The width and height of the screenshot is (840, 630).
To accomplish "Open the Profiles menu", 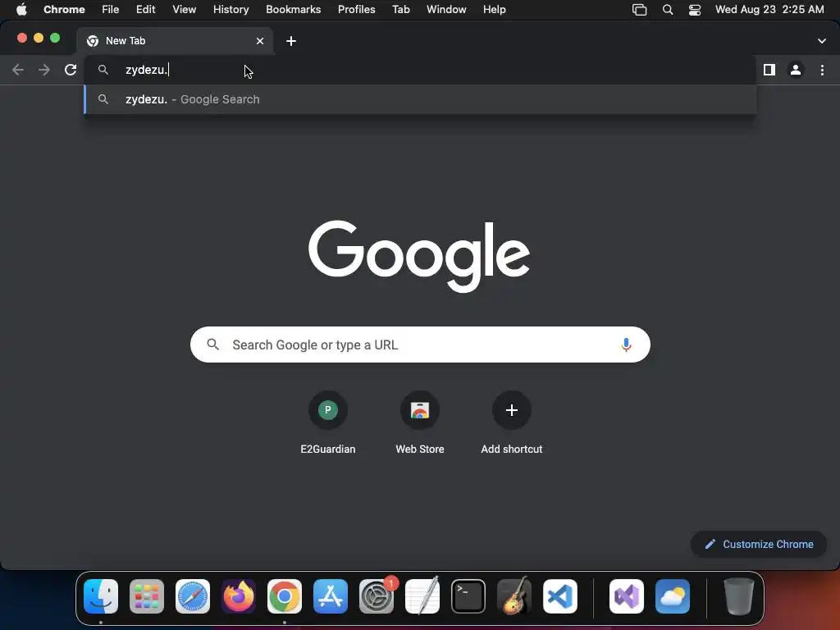I will 356,9.
